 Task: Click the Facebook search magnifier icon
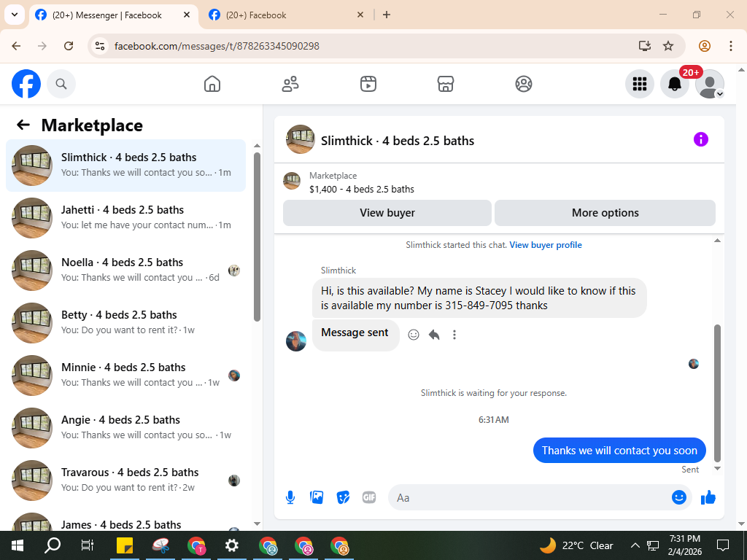point(61,85)
